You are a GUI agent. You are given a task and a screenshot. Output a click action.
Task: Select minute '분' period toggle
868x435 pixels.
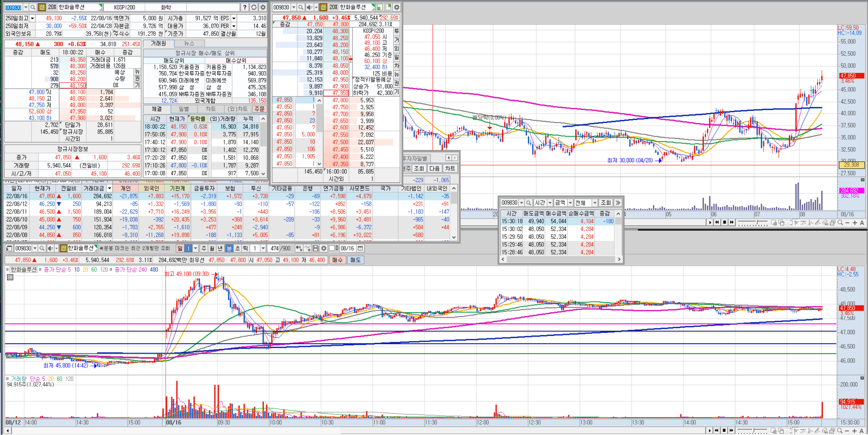[x=229, y=248]
